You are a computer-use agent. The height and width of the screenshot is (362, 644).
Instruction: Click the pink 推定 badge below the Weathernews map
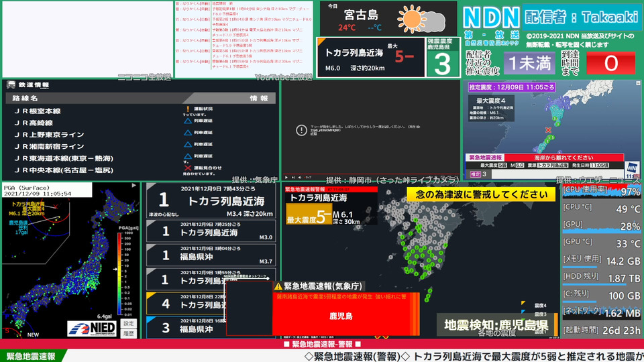(x=475, y=174)
